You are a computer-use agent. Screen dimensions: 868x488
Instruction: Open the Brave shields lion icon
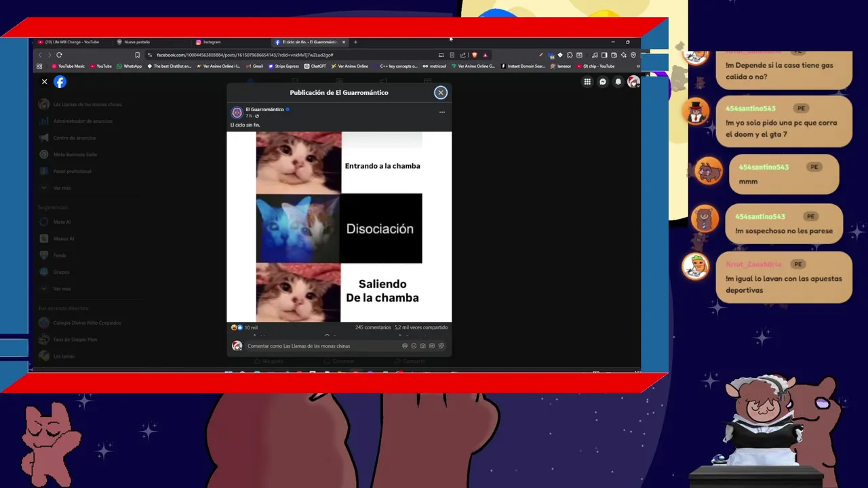coord(474,55)
